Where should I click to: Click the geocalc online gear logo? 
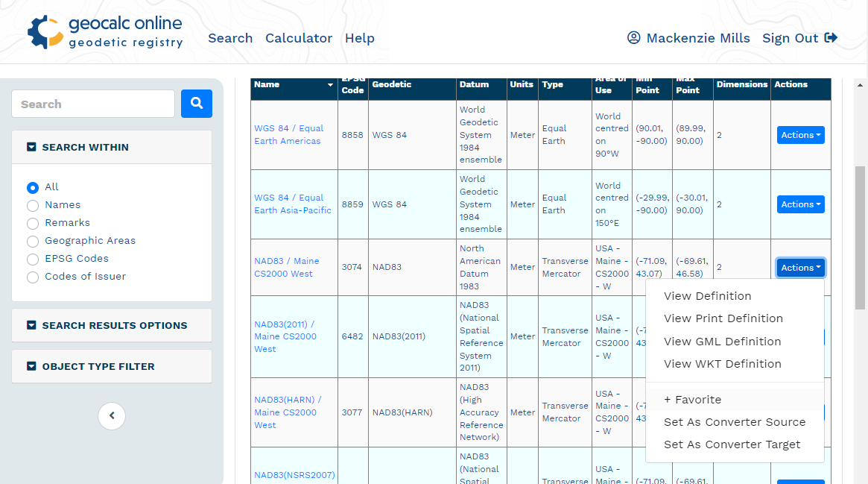click(x=45, y=32)
